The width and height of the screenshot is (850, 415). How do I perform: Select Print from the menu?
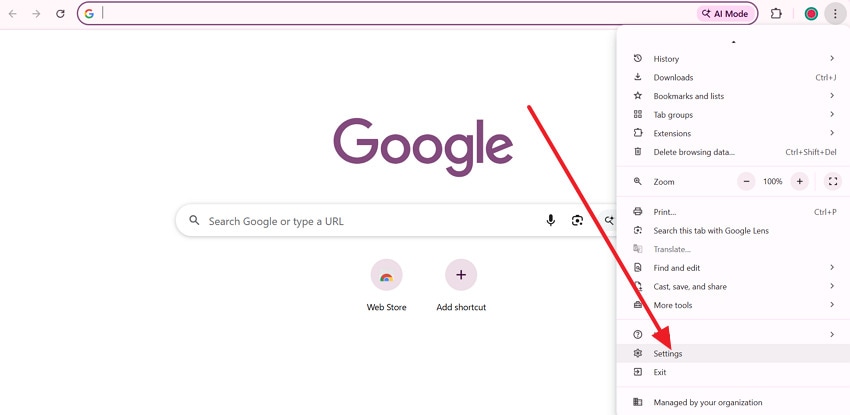coord(733,212)
